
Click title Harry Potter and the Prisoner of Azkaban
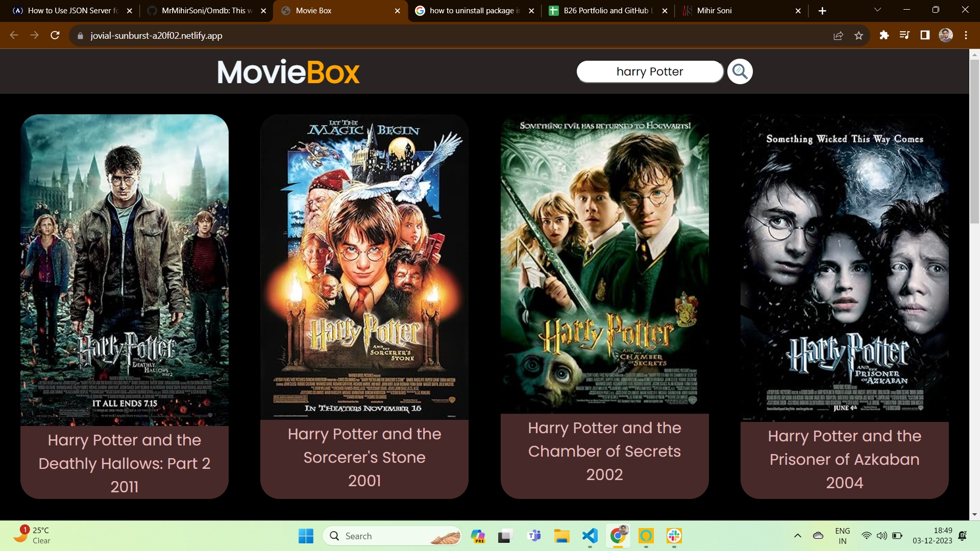point(845,448)
